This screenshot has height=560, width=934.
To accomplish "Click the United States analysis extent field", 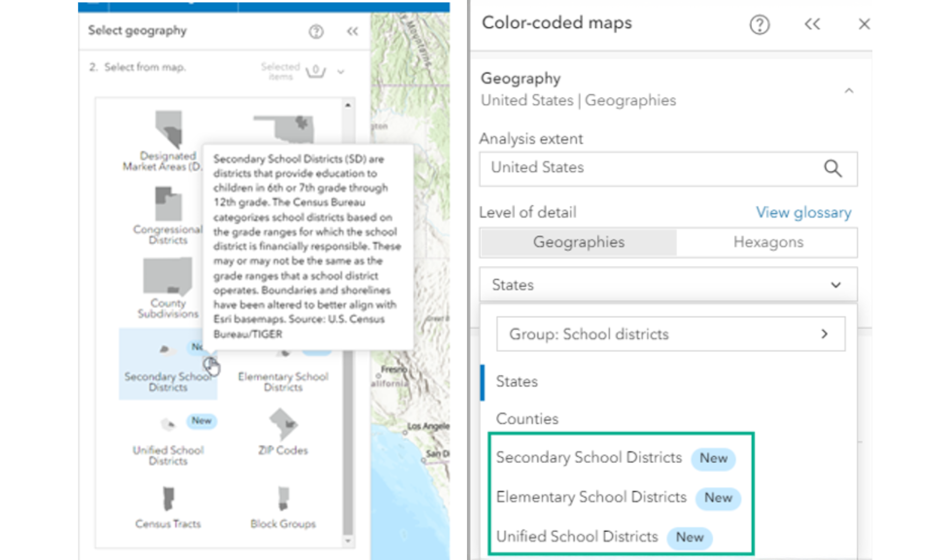I will click(x=649, y=168).
